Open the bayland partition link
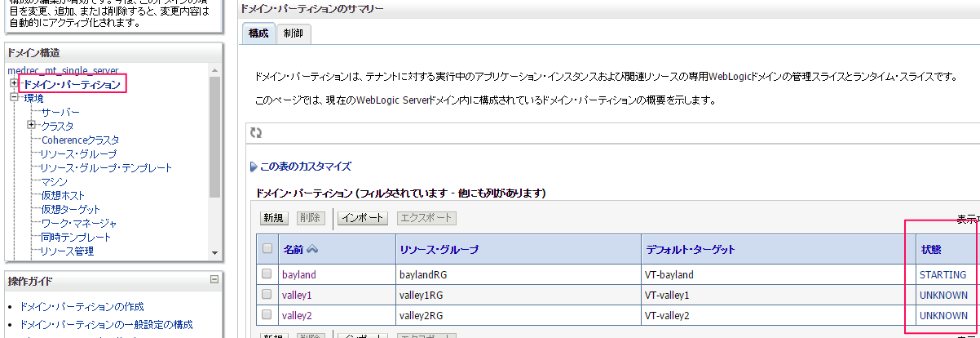Viewport: 980px width, 338px height. (x=299, y=274)
